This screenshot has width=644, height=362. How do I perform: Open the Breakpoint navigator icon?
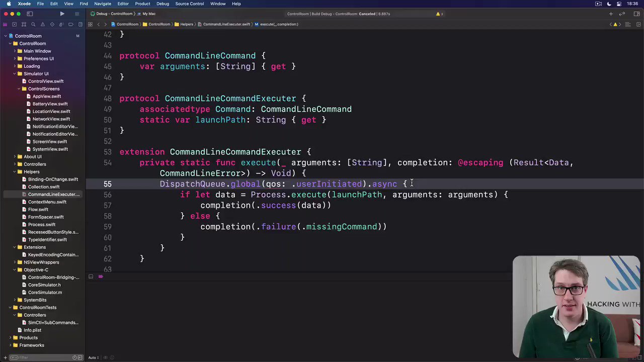point(71,24)
